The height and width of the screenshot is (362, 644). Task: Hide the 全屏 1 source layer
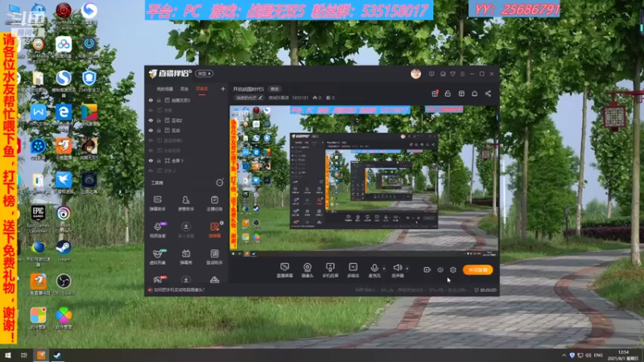click(x=151, y=160)
